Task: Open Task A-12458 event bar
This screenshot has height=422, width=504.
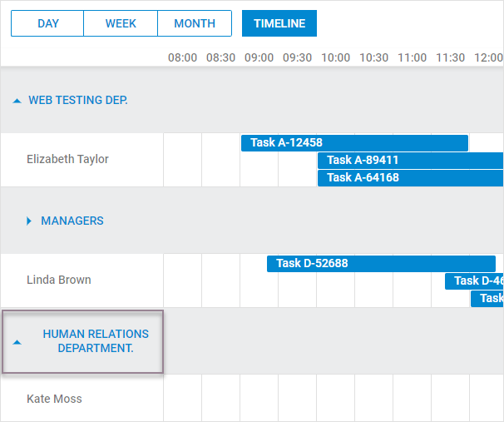Action: (x=354, y=142)
